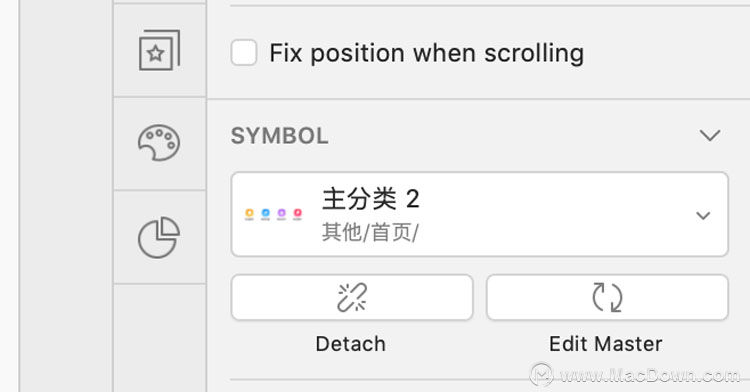
Task: Click the MacDown watermark logo
Action: pos(541,374)
